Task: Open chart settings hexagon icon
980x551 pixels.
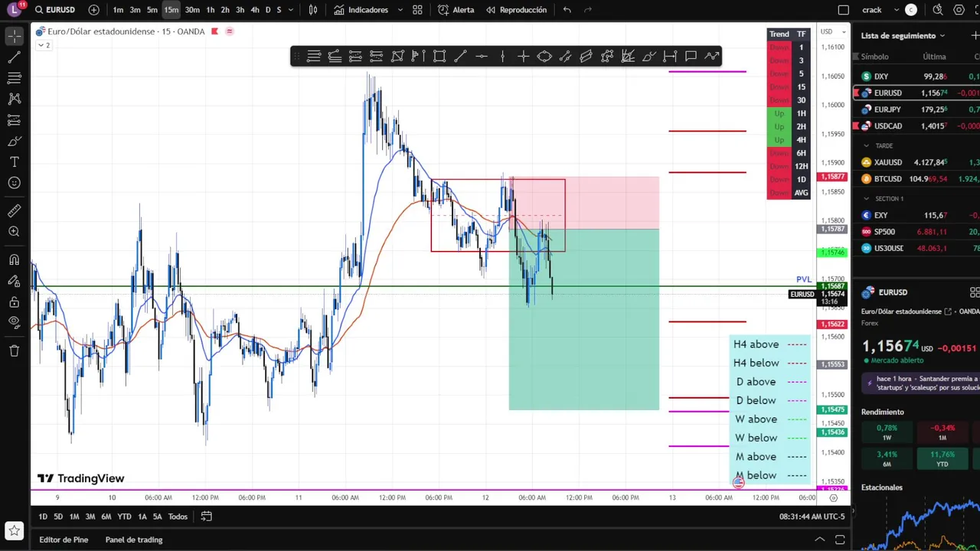Action: (959, 10)
